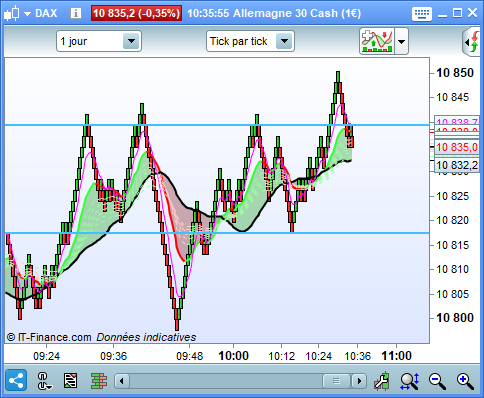Click the 10 838,7 magenta price label
Screen dimensions: 484x398
[x=457, y=121]
